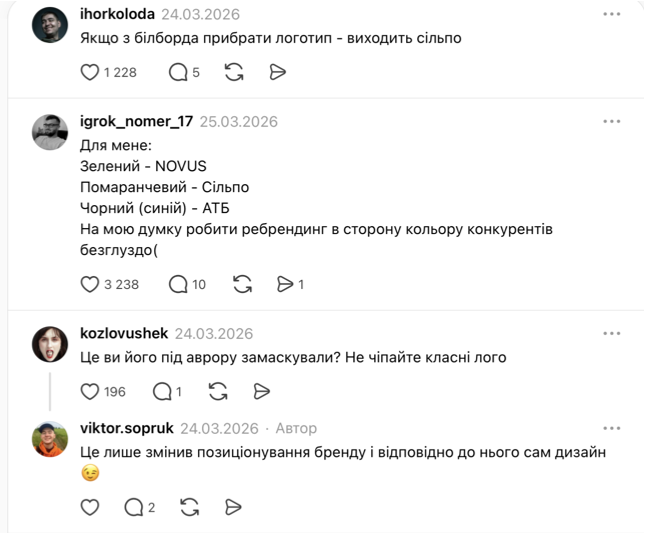The height and width of the screenshot is (533, 645).
Task: Like ihorkoloda's comment with the heart
Action: 89,71
